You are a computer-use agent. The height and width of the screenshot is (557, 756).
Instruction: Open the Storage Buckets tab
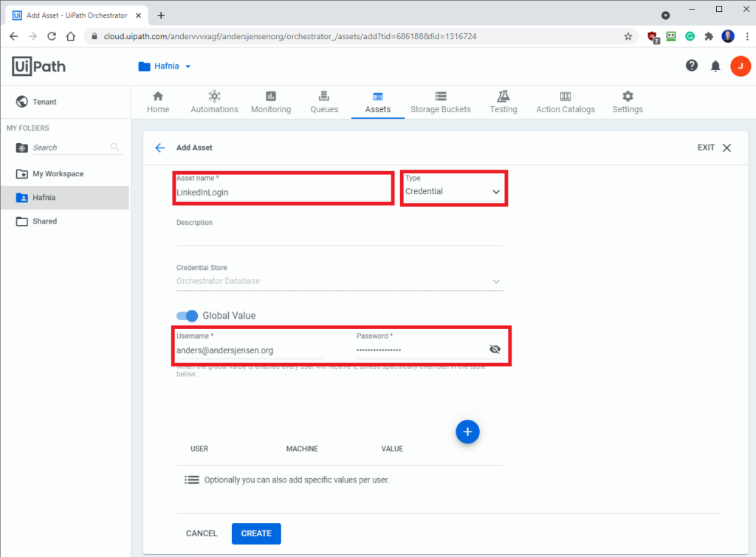[x=441, y=102]
